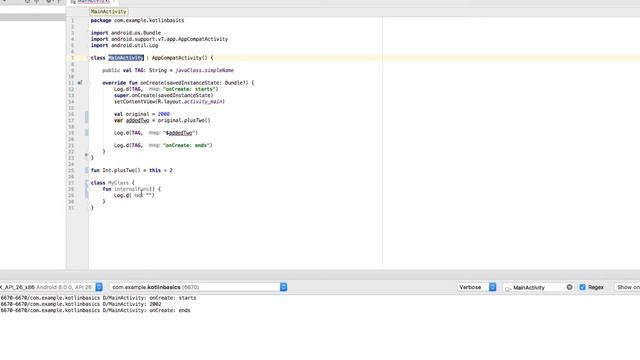The width and height of the screenshot is (640, 360).
Task: Click the 2000 numeric literal
Action: 163,114
